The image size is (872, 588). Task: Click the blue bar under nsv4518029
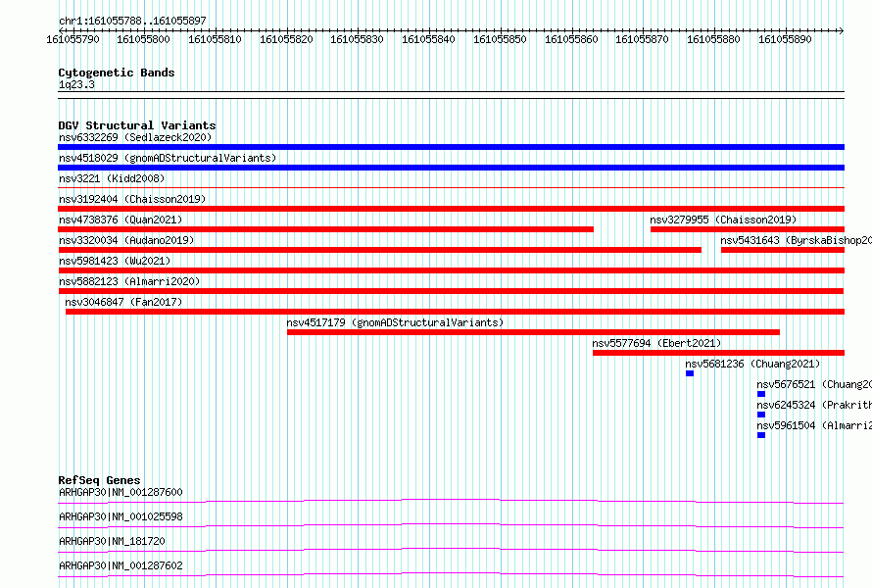click(451, 168)
